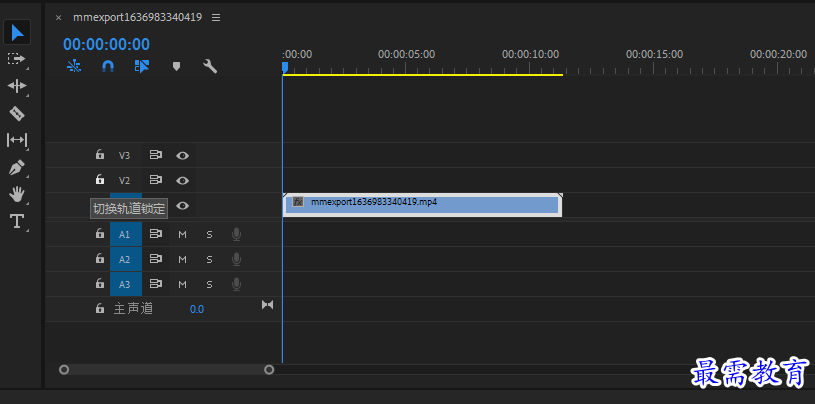Click the fx badge on clip

[298, 202]
